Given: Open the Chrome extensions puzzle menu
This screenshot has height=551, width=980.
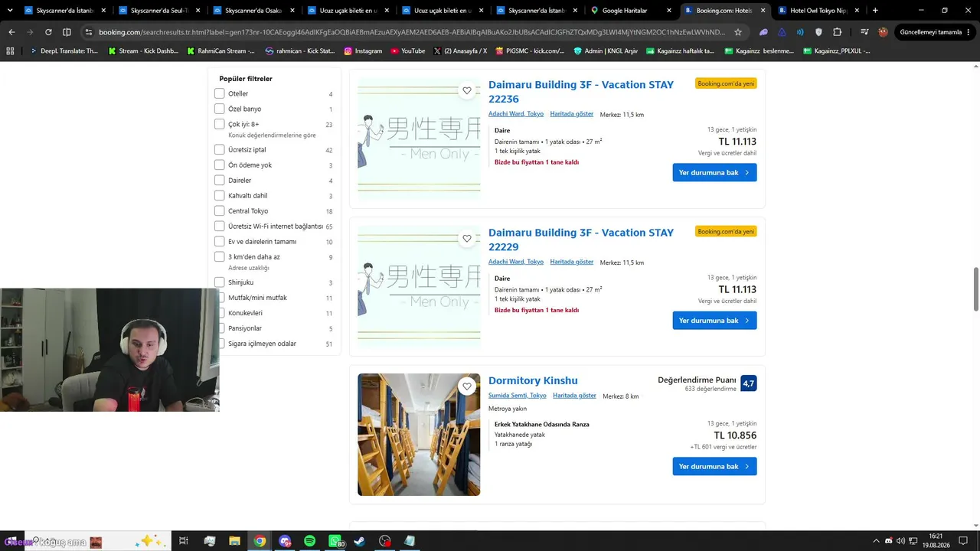Looking at the screenshot, I should [837, 32].
